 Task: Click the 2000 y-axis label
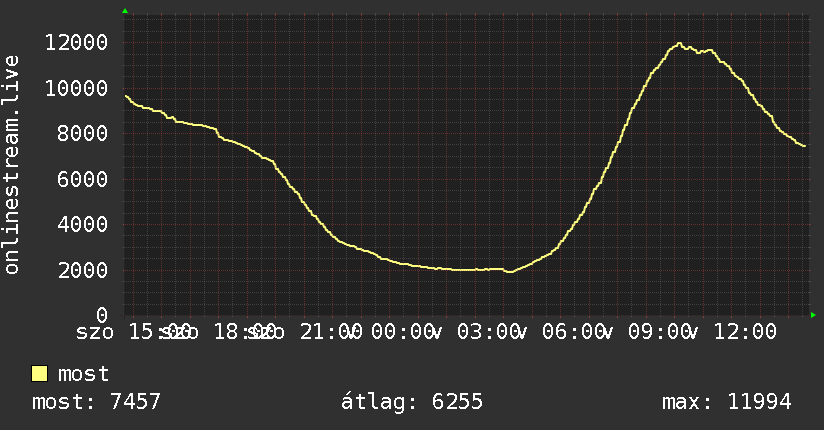[x=82, y=270]
